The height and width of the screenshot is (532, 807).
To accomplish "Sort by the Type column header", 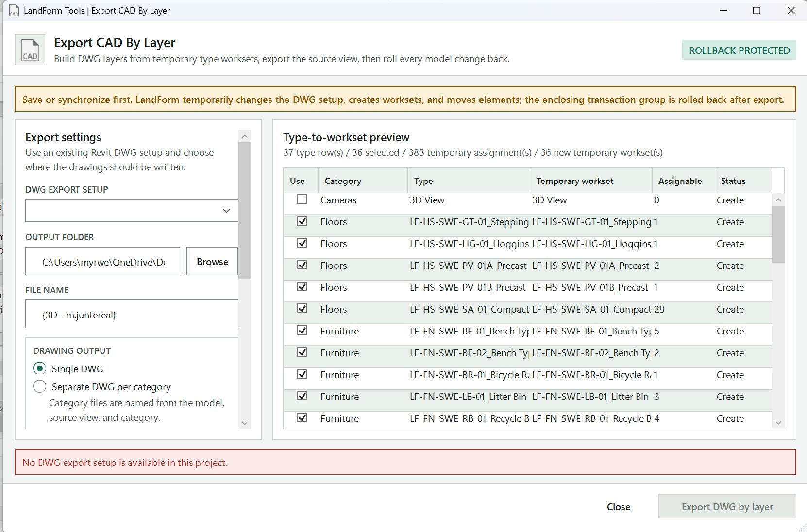I will (469, 181).
